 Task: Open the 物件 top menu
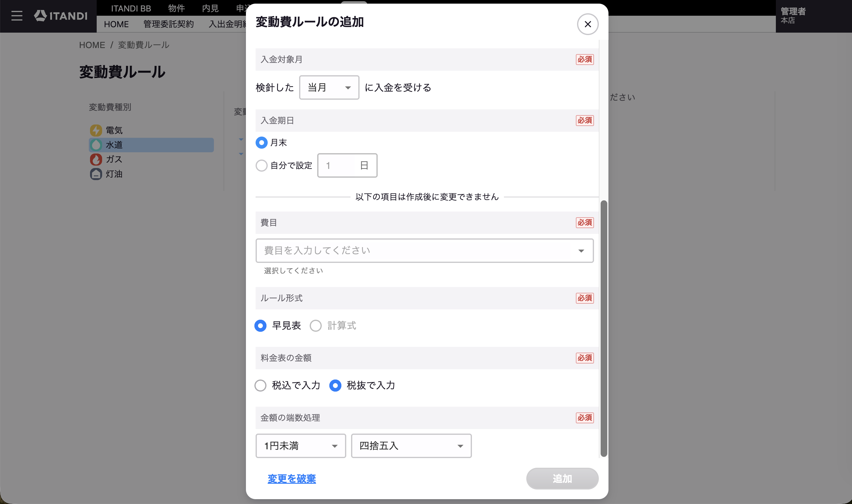coord(176,8)
